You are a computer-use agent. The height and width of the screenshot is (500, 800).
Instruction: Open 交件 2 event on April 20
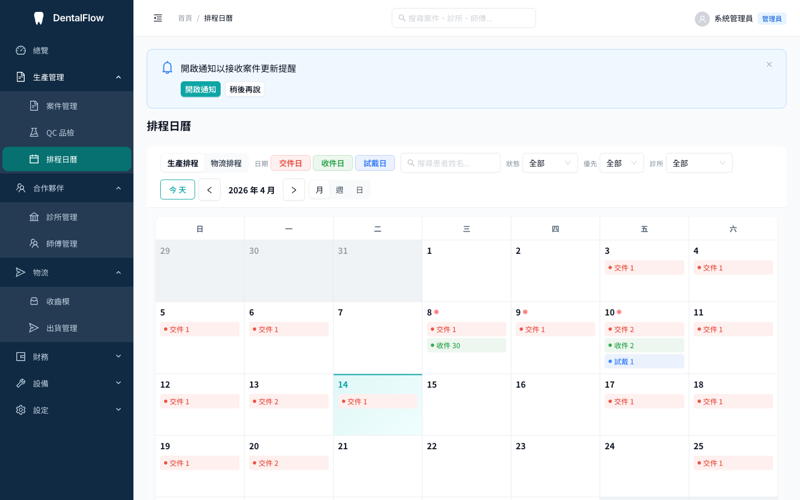click(x=289, y=463)
